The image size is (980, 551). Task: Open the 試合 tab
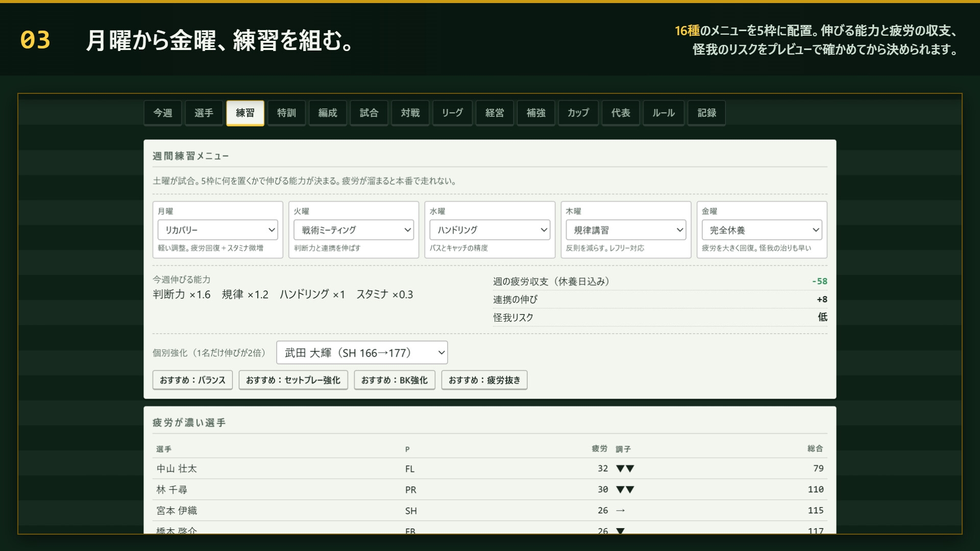[x=369, y=113]
